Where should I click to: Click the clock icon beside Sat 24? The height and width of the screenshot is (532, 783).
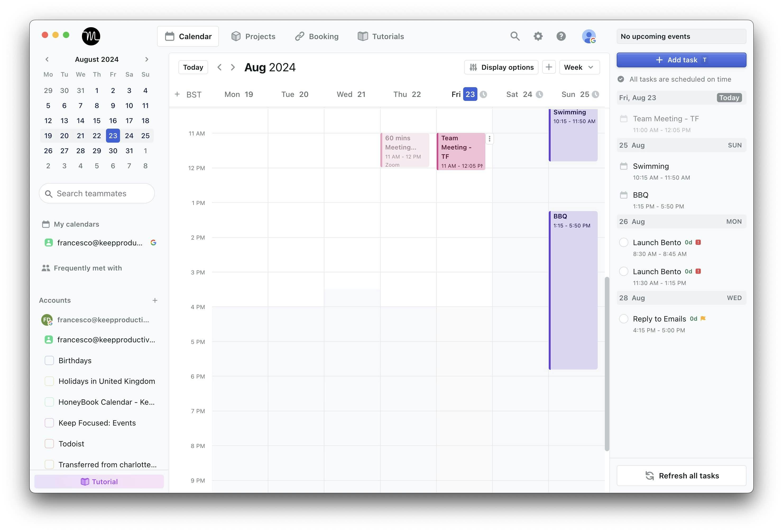pos(540,94)
